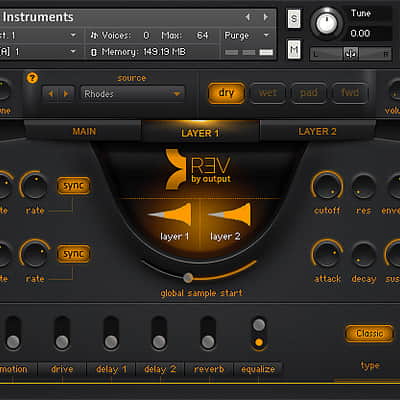The image size is (400, 400).
Task: Select the fwd sample mode button
Action: pyautogui.click(x=350, y=93)
